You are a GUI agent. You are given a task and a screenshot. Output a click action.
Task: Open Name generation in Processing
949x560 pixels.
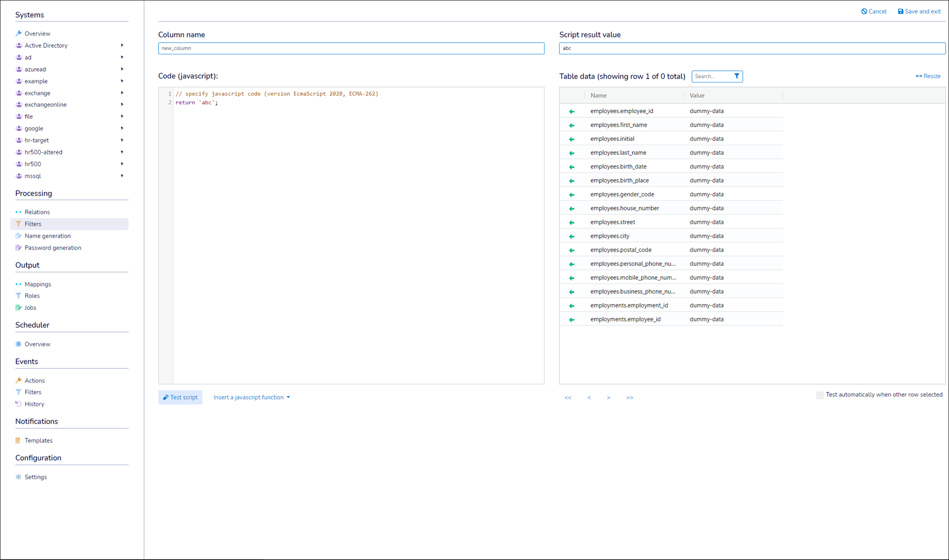[x=47, y=236]
